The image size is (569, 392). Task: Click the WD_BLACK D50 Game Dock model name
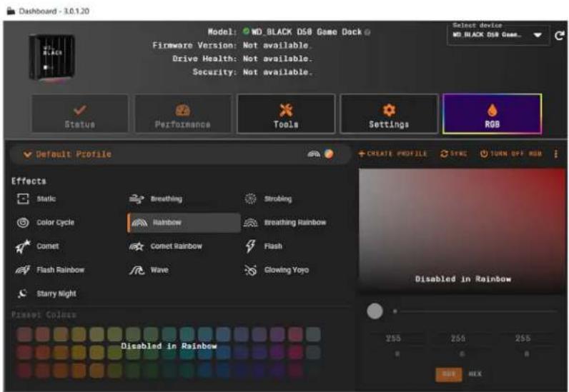pyautogui.click(x=306, y=32)
